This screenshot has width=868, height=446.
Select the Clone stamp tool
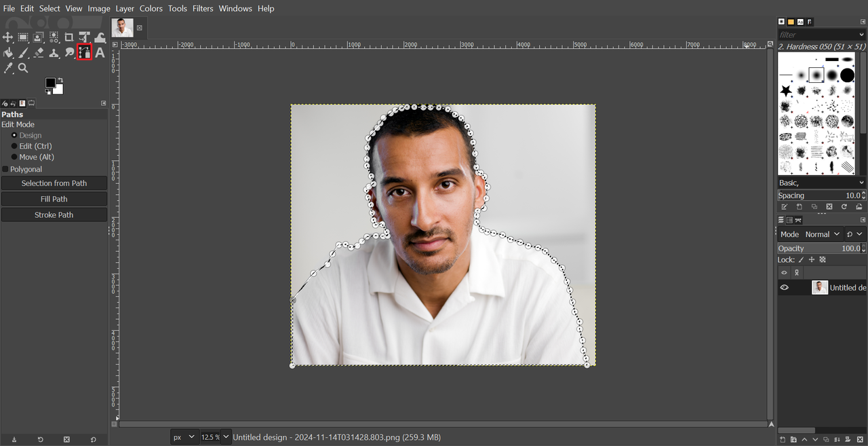[54, 52]
